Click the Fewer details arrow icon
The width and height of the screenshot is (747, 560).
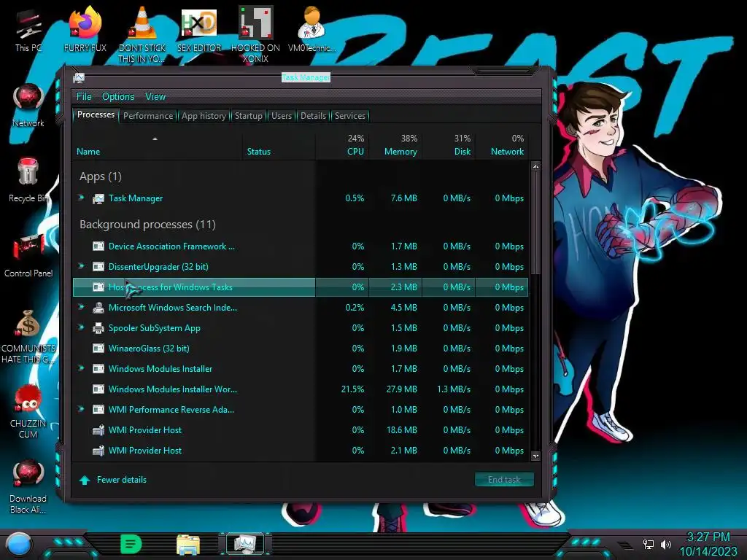coord(85,480)
